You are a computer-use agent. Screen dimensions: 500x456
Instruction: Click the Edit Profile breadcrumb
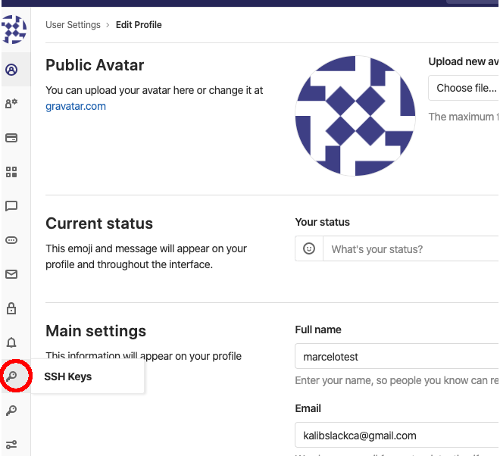(x=139, y=25)
